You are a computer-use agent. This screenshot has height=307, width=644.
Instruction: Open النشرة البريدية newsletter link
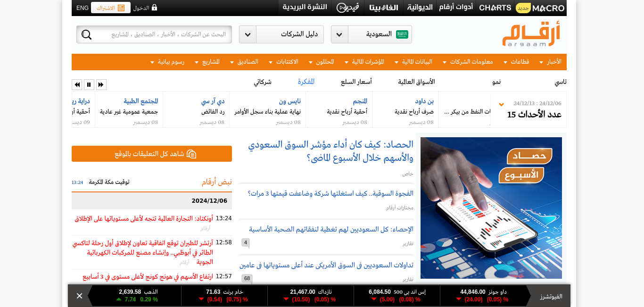pos(305,7)
